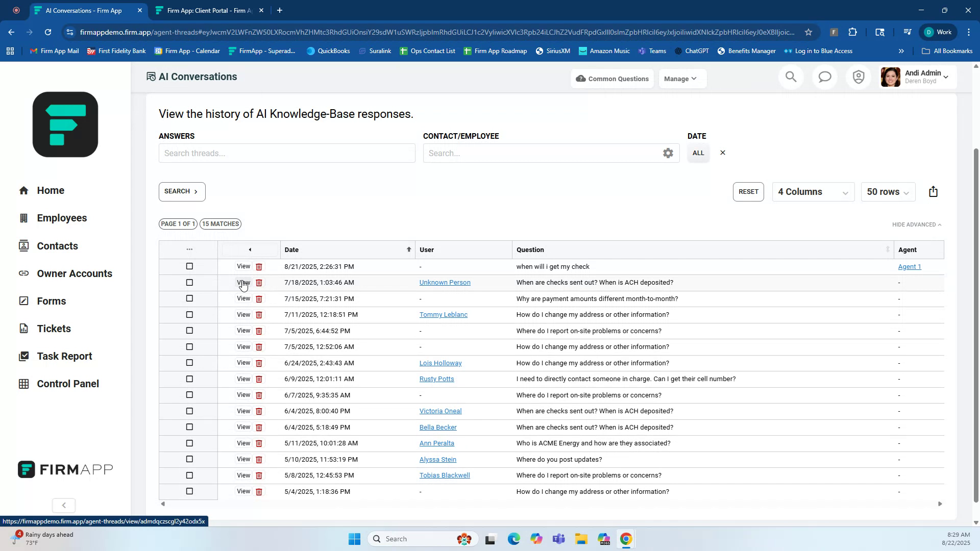Select the checkbox beside the first table row
Viewport: 980px width, 551px height.
pyautogui.click(x=189, y=266)
